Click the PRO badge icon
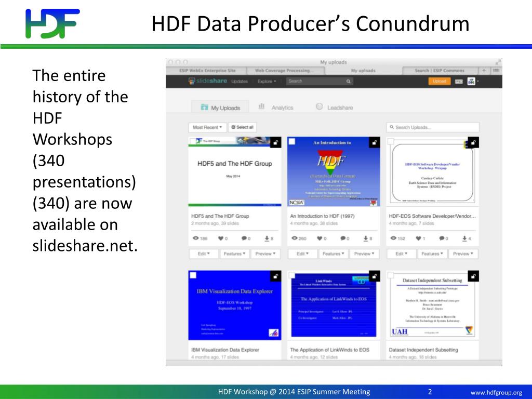 pyautogui.click(x=459, y=82)
